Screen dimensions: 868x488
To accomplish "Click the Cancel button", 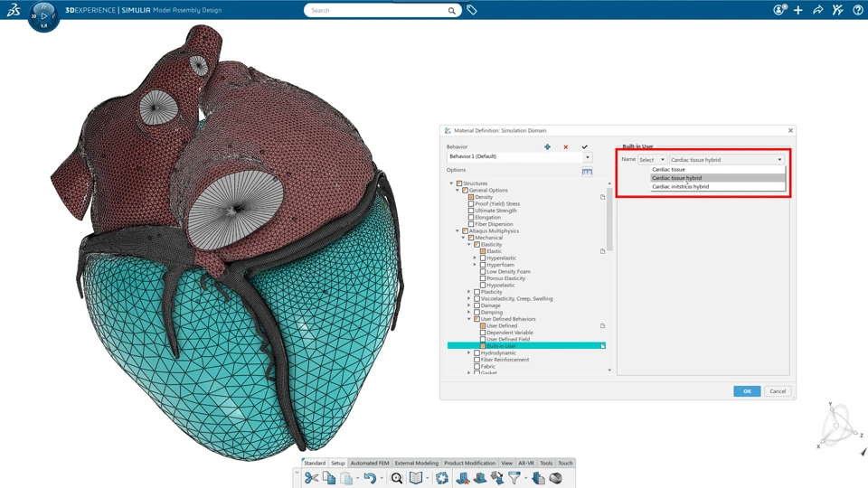I will pyautogui.click(x=778, y=391).
